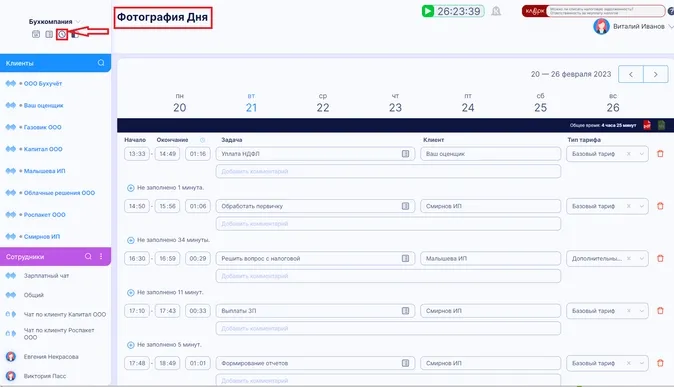Add entry for unfilled 34 минуты gap

pos(131,240)
